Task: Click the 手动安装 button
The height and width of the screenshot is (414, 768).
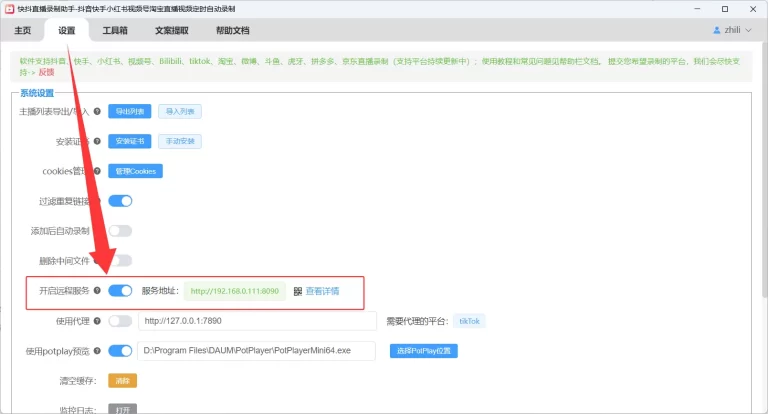Action: coord(180,141)
